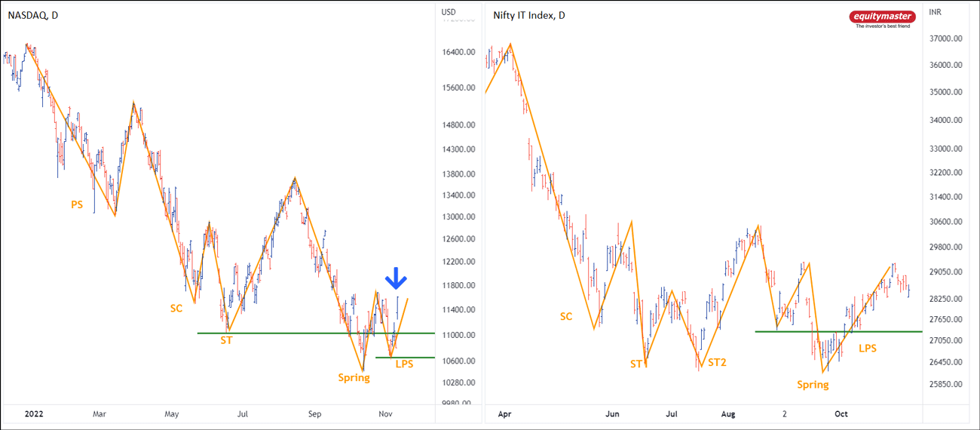Click the 30600.00 price level
Image resolution: width=980 pixels, height=430 pixels.
(x=947, y=223)
